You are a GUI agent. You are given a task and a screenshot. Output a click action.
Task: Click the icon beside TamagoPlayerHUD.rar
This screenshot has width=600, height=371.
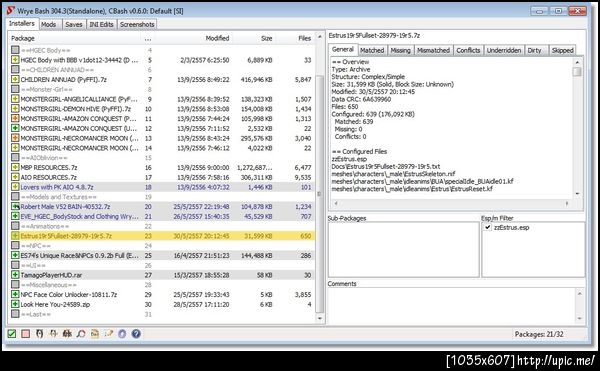coord(15,275)
